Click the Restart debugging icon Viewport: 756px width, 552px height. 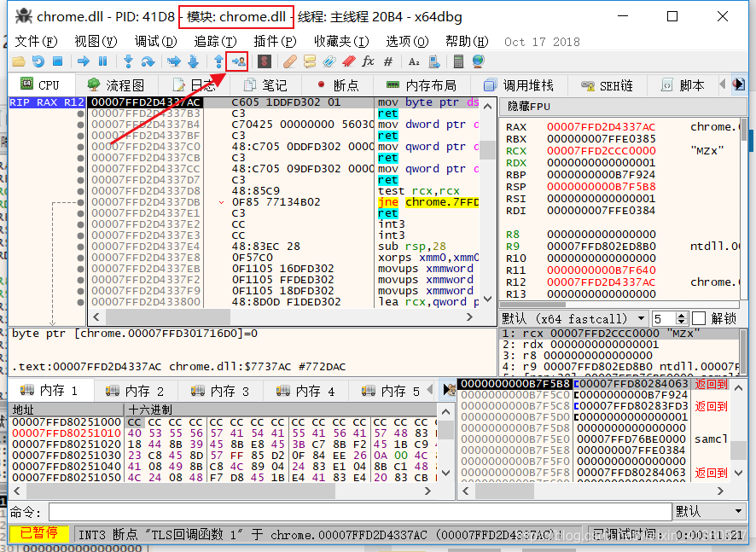pos(38,61)
